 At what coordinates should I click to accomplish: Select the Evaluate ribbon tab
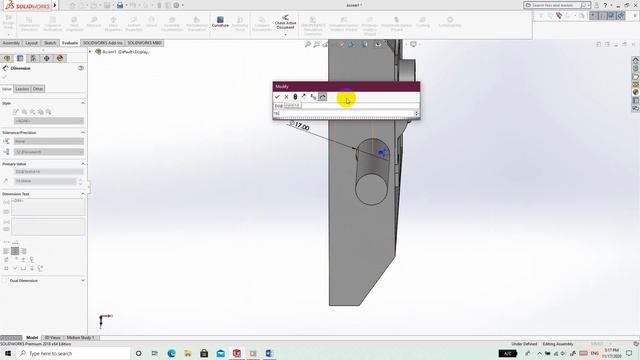click(70, 43)
